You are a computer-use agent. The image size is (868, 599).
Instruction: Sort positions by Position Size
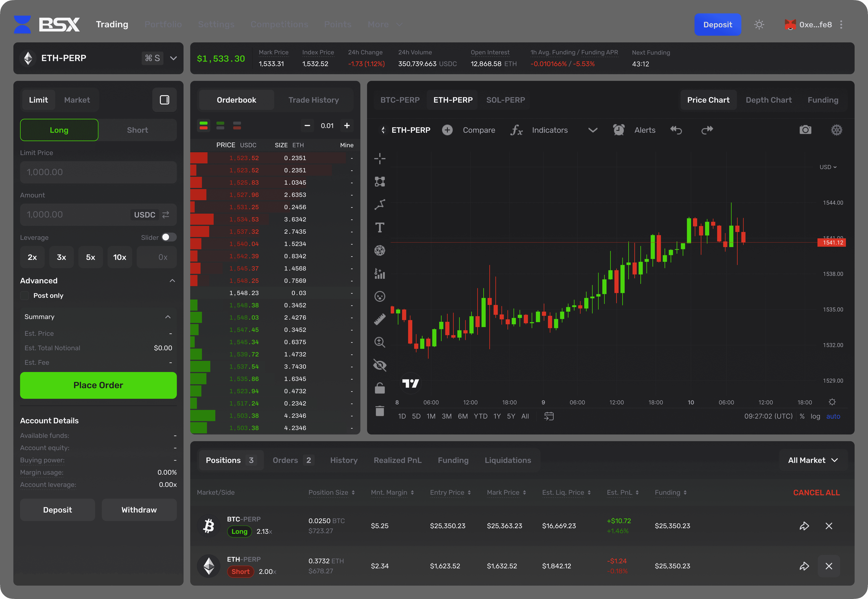[x=332, y=492]
